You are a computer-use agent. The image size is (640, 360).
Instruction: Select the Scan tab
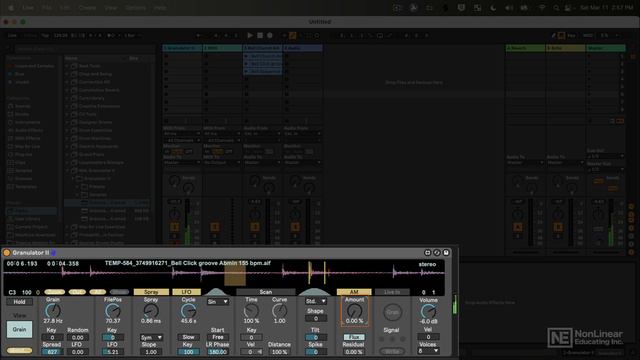tap(266, 292)
